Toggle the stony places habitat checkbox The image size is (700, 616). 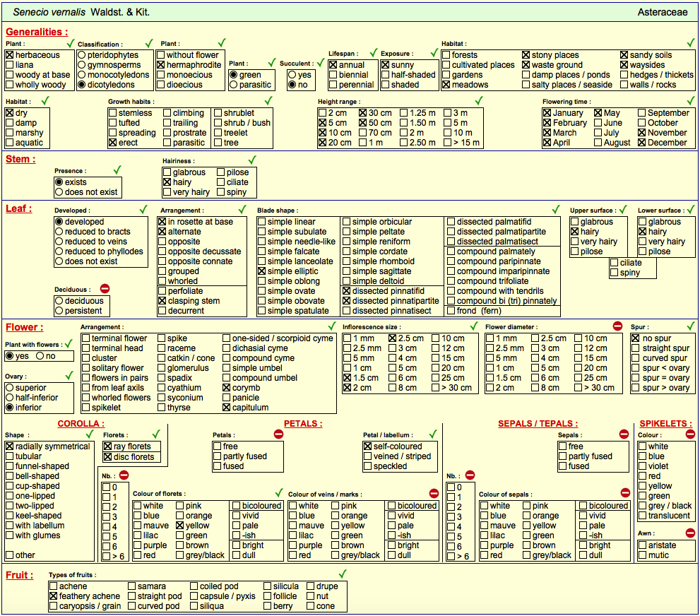tap(526, 55)
